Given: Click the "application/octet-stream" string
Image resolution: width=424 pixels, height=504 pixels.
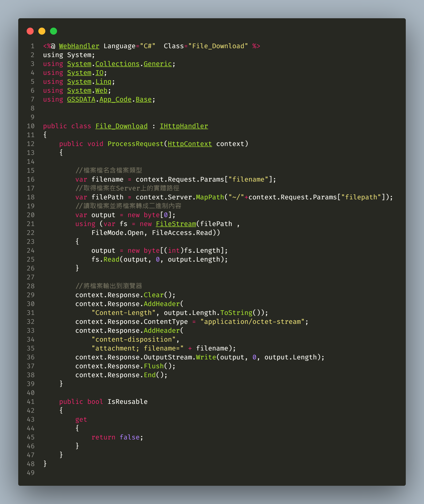Looking at the screenshot, I should [252, 322].
